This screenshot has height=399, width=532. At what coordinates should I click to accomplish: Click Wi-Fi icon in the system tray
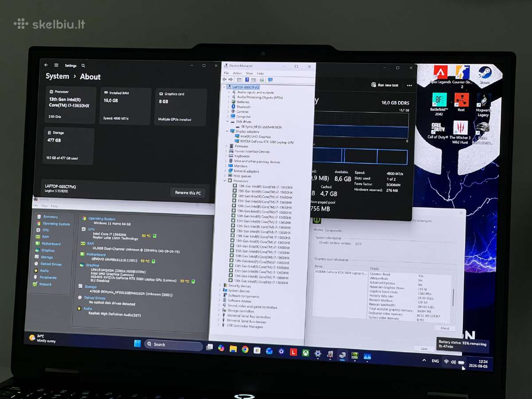pos(446,362)
